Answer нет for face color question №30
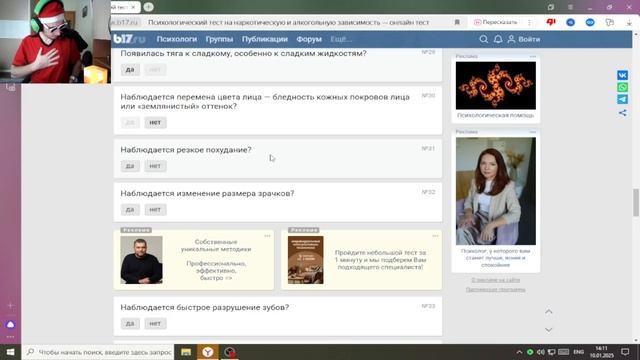This screenshot has width=640, height=360. 155,122
